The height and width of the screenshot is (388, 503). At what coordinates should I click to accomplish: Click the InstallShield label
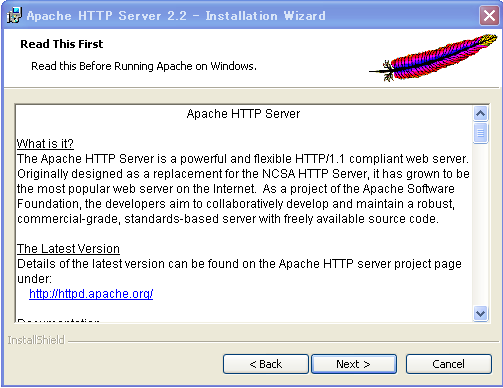(36, 340)
